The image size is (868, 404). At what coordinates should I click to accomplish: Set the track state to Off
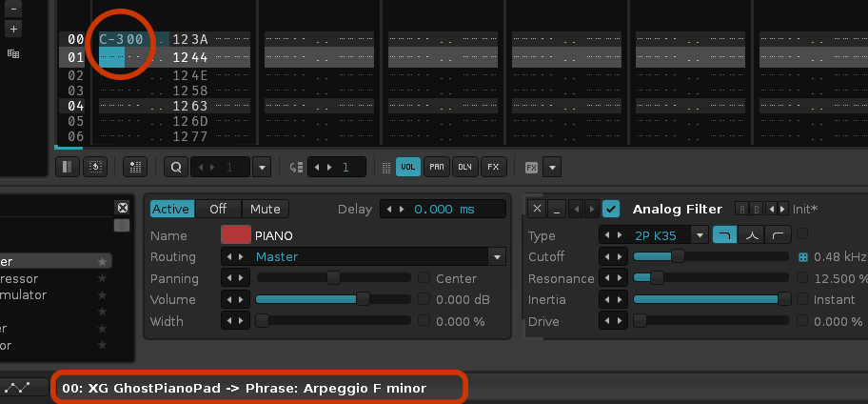coord(218,209)
